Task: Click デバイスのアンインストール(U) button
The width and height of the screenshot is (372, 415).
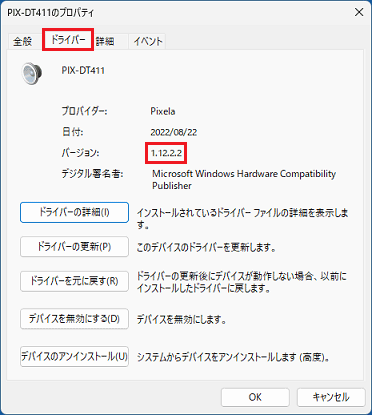Action: click(74, 356)
